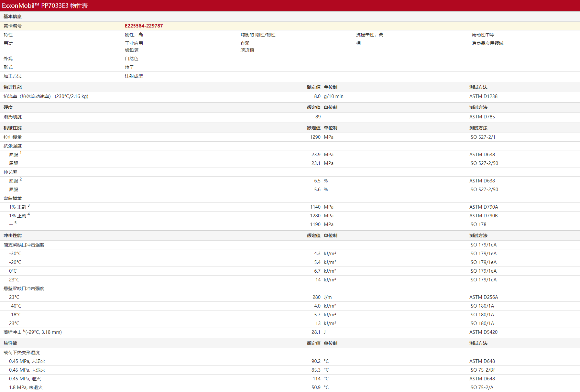580x392 pixels.
Task: Click the yield strength value 23.1
Action: [316, 163]
